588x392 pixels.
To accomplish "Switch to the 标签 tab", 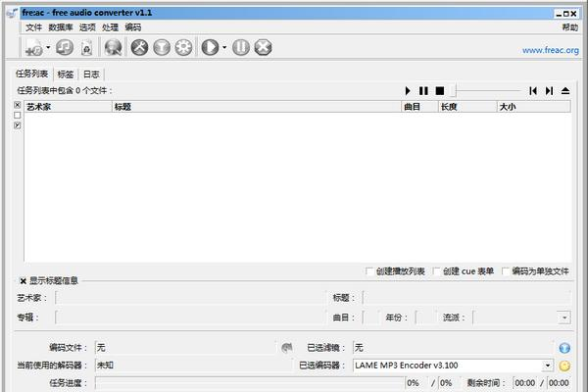I will point(66,74).
